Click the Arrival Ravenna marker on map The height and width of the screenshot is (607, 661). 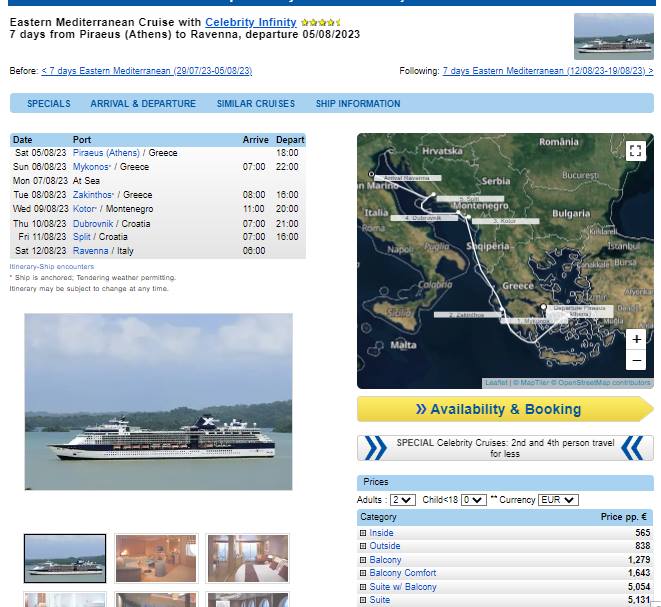371,174
